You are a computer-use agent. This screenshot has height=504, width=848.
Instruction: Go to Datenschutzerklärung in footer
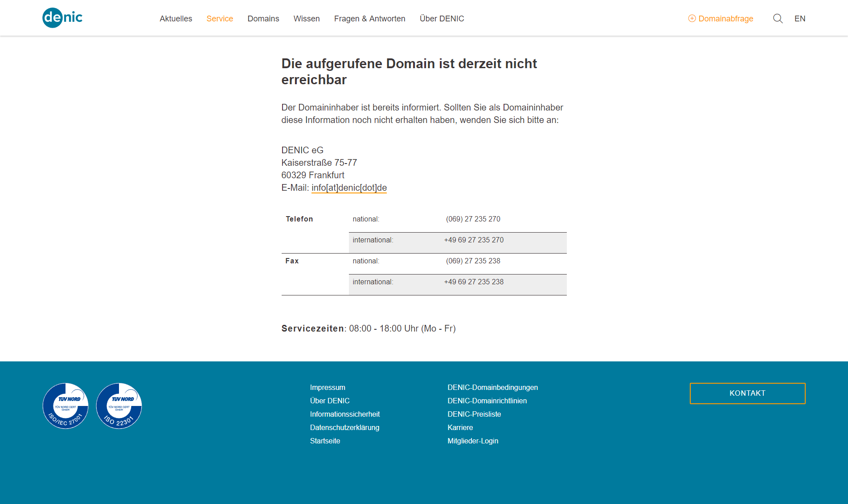pyautogui.click(x=344, y=427)
